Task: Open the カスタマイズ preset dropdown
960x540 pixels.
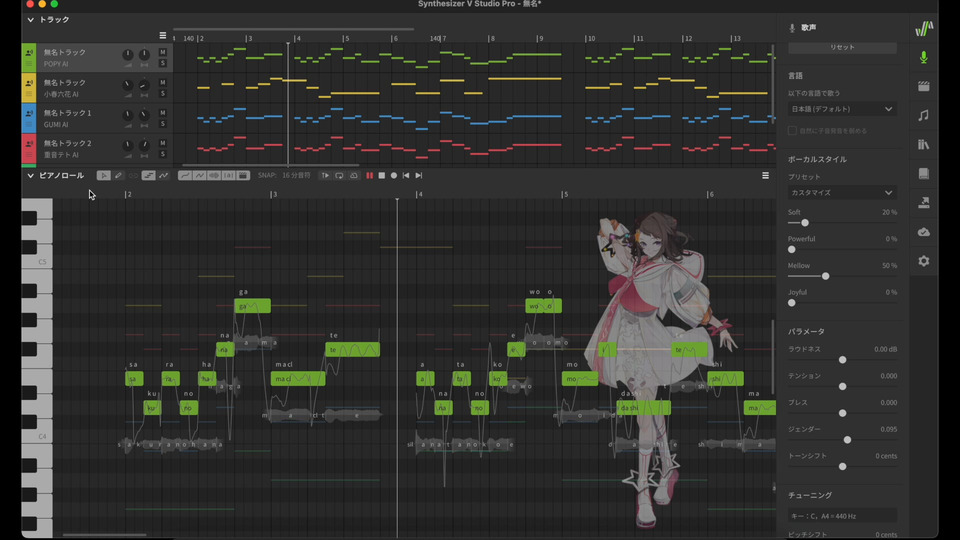Action: point(842,193)
